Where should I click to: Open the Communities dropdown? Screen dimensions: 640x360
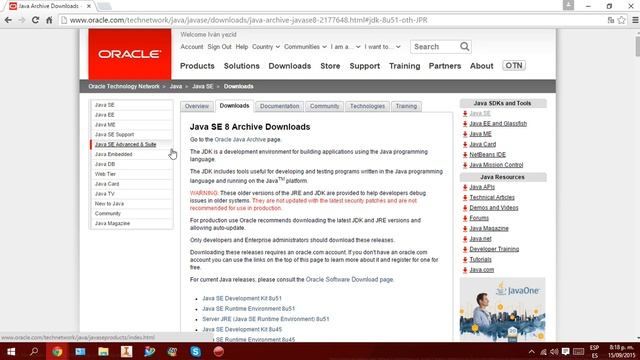click(x=305, y=47)
